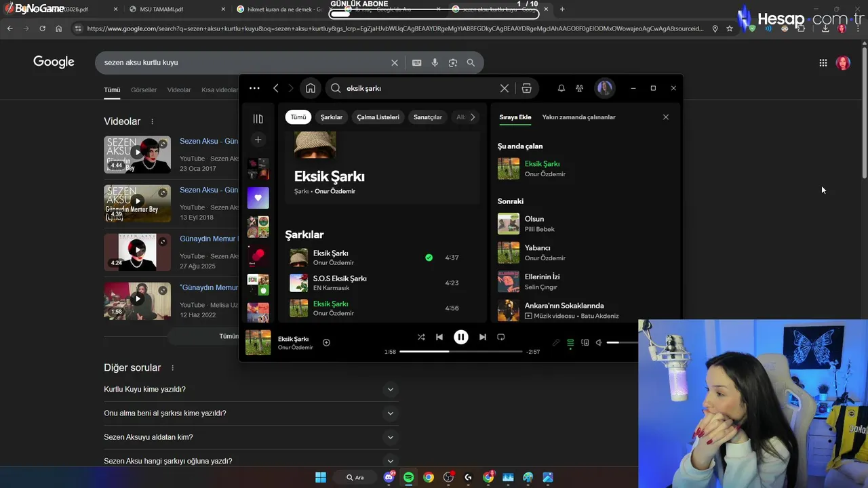Open Google virtual keyboard input
This screenshot has height=488, width=868.
(x=416, y=62)
